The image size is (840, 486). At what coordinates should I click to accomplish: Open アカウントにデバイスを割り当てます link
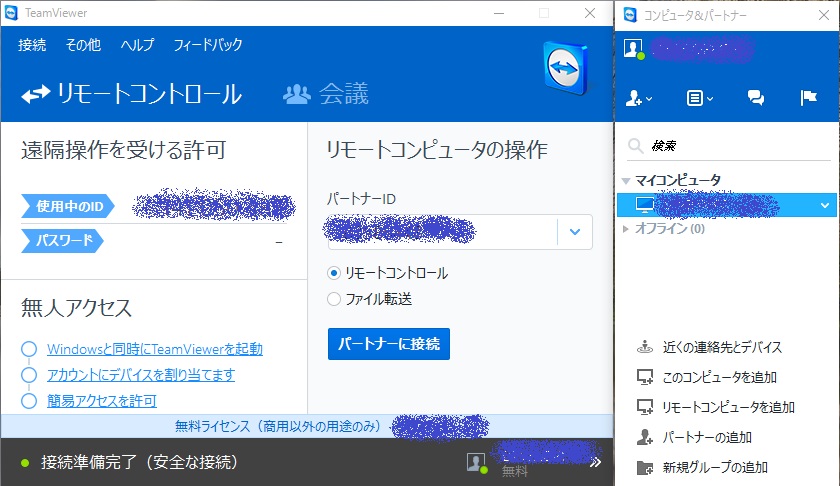141,375
